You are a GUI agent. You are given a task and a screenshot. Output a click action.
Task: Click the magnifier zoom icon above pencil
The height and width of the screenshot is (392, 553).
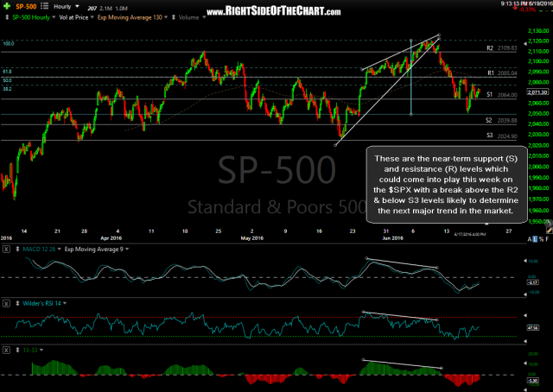point(547,223)
